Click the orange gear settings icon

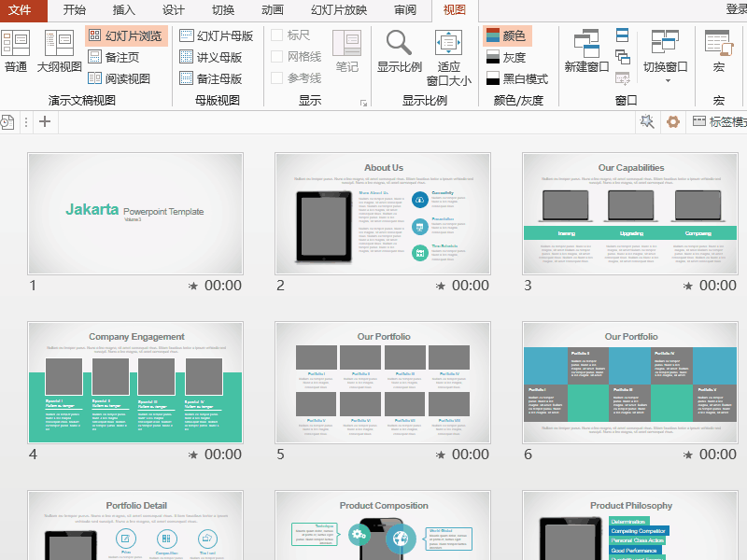point(672,122)
